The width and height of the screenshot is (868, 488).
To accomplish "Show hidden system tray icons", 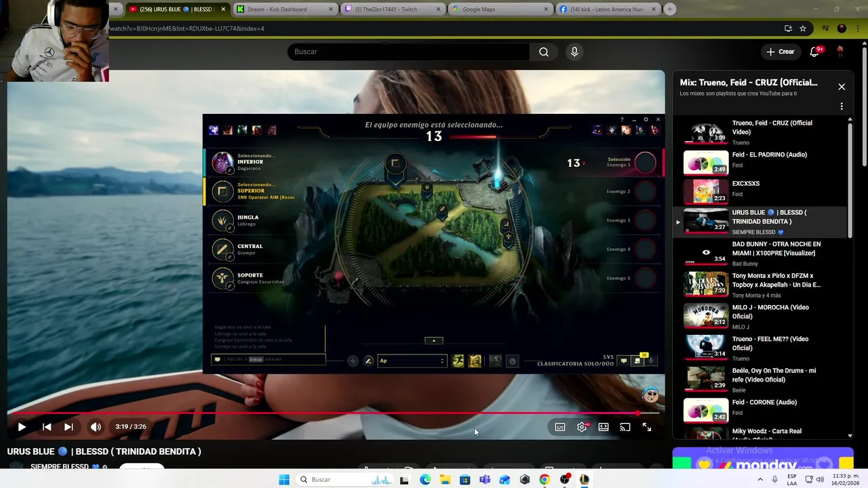I will tap(759, 480).
